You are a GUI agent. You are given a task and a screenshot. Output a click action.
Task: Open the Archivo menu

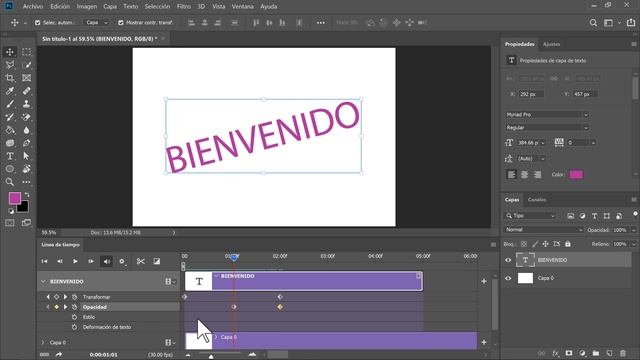(x=33, y=7)
